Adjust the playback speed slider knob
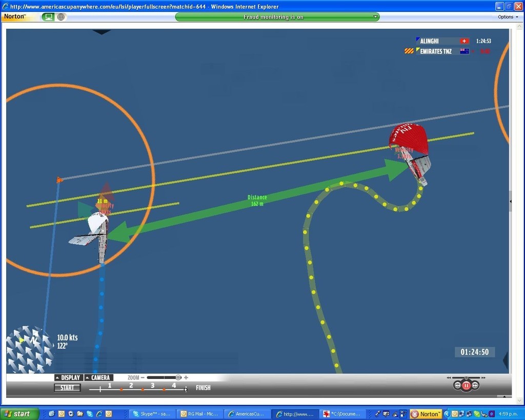 click(x=467, y=378)
